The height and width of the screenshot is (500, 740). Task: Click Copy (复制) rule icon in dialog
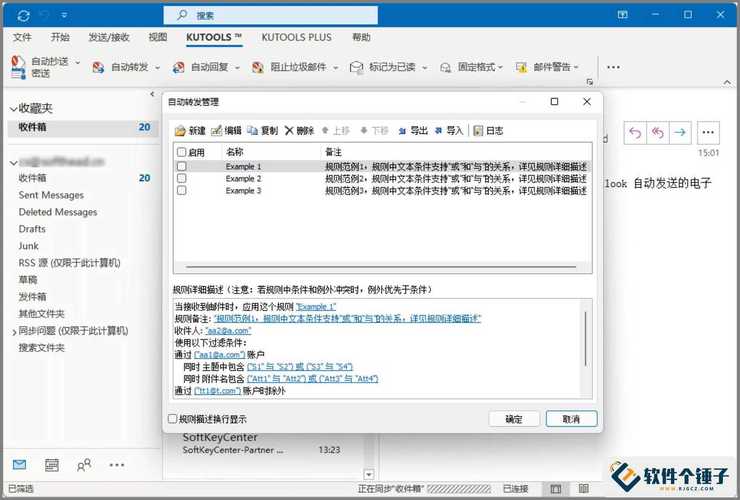pyautogui.click(x=252, y=131)
